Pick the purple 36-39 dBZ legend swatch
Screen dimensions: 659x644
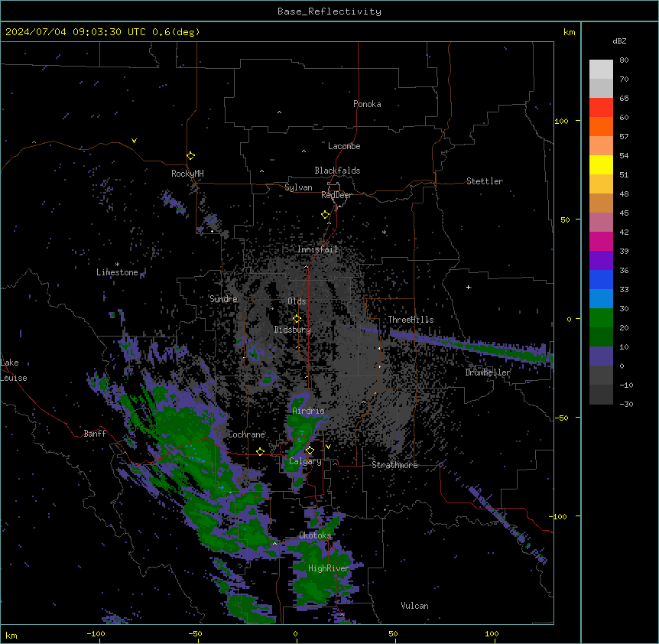pyautogui.click(x=601, y=260)
